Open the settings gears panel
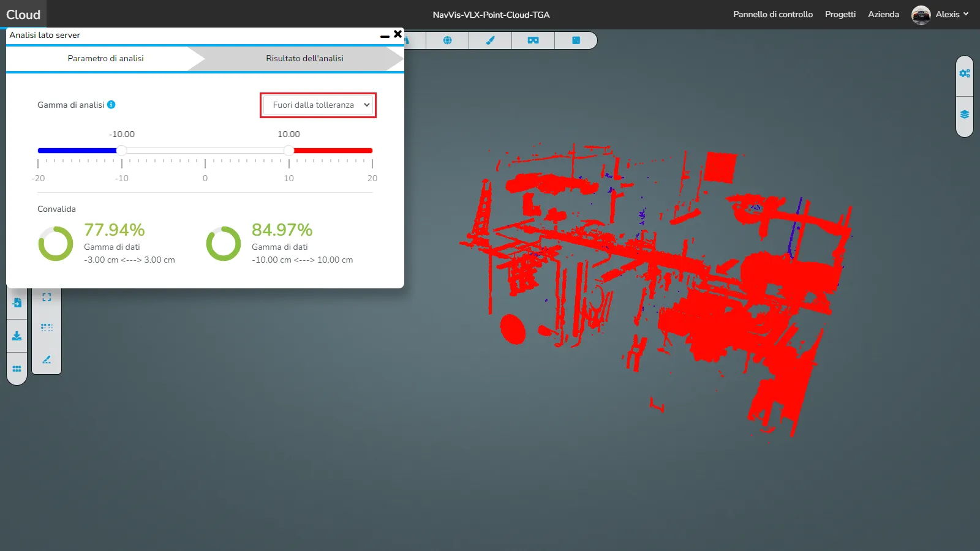980x551 pixels. [965, 73]
